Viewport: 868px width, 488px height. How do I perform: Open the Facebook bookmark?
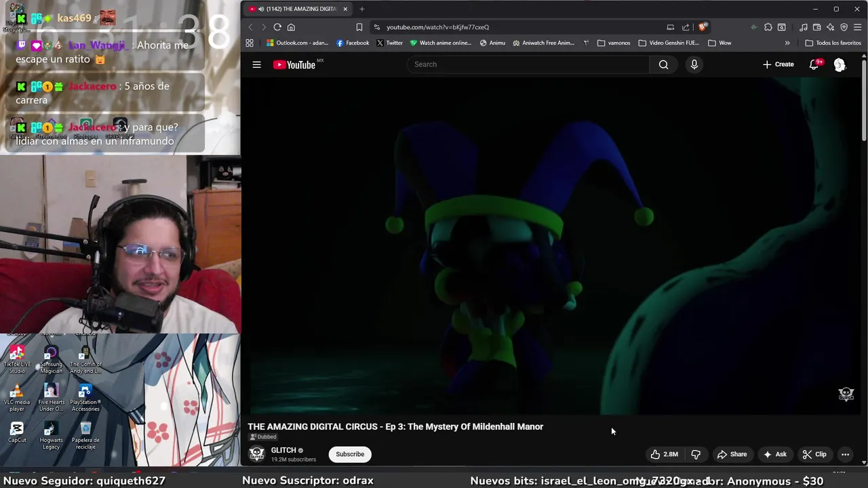[353, 43]
